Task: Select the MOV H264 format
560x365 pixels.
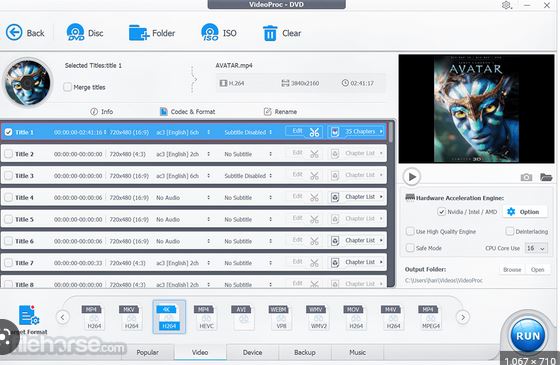Action: pos(356,317)
